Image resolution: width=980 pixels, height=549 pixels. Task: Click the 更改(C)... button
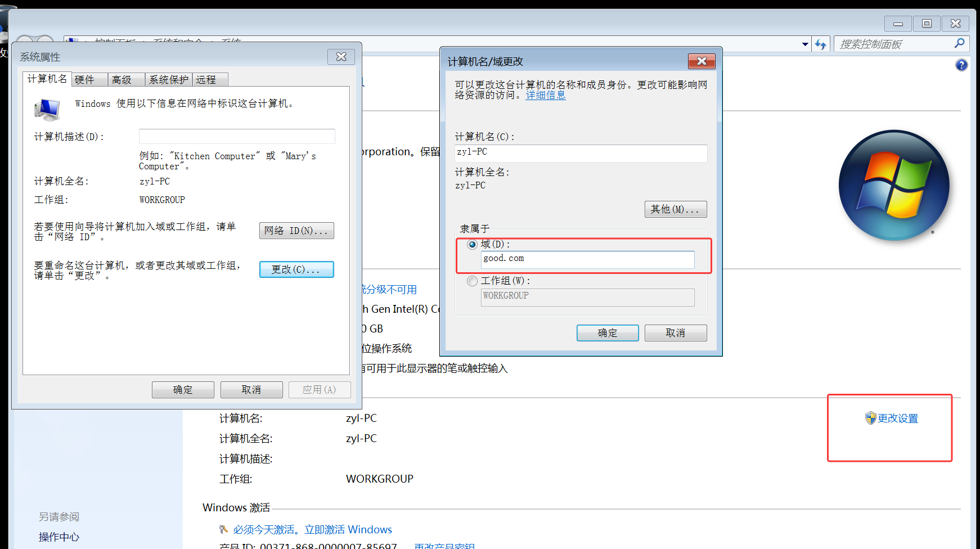pos(296,269)
